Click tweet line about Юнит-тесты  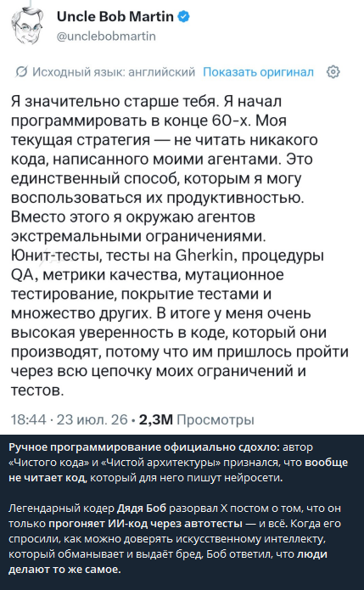tap(167, 256)
